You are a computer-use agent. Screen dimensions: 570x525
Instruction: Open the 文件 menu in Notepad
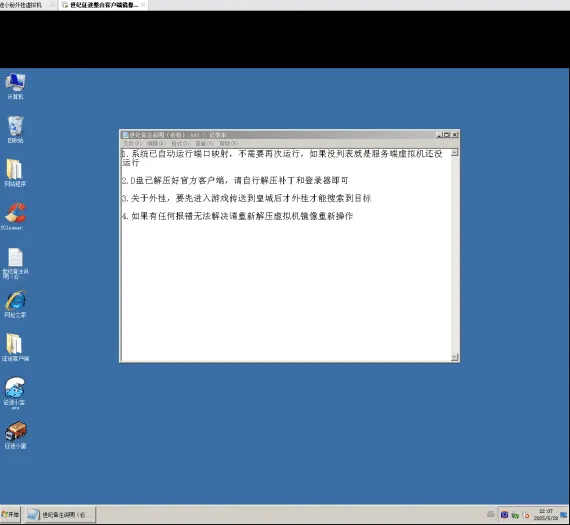[132, 143]
